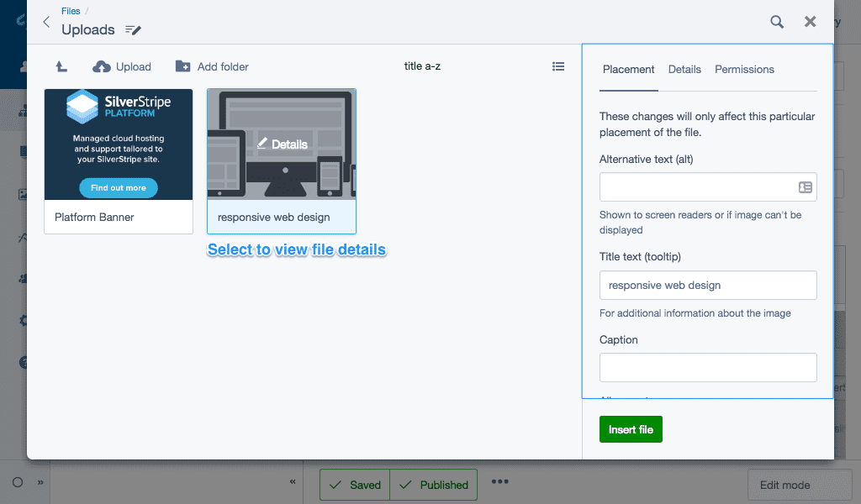Click the Alternative text input field

click(696, 187)
